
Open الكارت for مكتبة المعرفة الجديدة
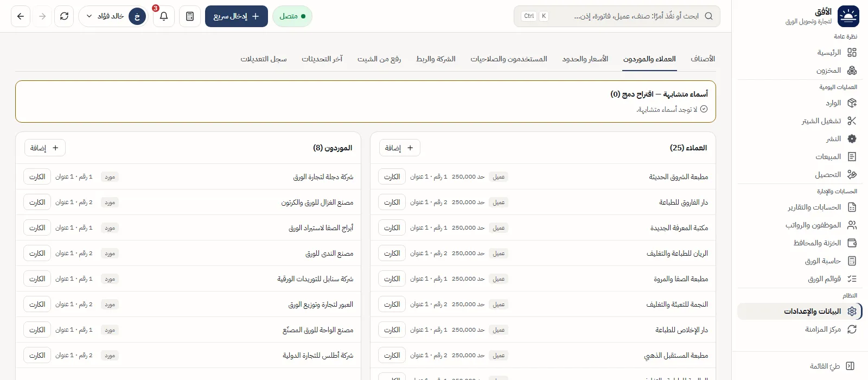(392, 227)
